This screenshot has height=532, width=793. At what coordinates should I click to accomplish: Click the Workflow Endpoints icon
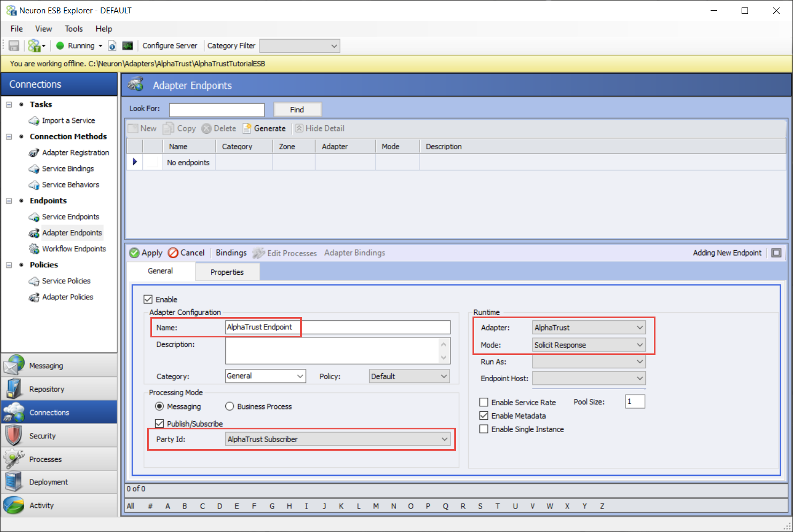tap(34, 249)
